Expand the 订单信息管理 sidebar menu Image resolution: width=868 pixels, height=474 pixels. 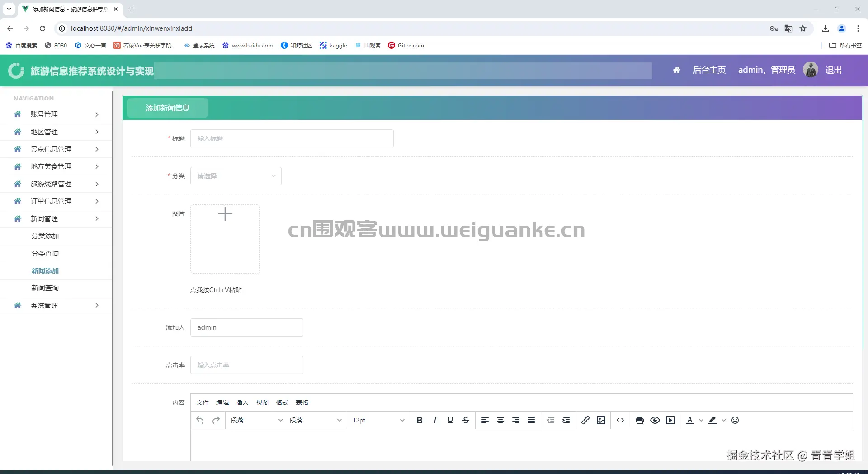(56, 201)
